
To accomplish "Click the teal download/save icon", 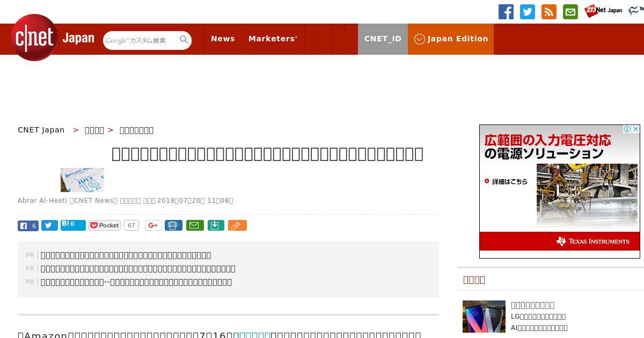I will (215, 225).
